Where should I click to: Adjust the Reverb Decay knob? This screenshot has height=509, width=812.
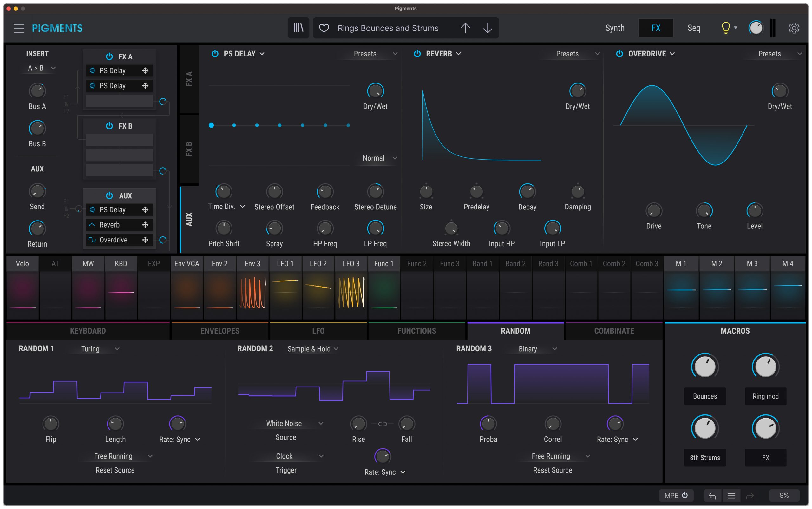pyautogui.click(x=527, y=192)
